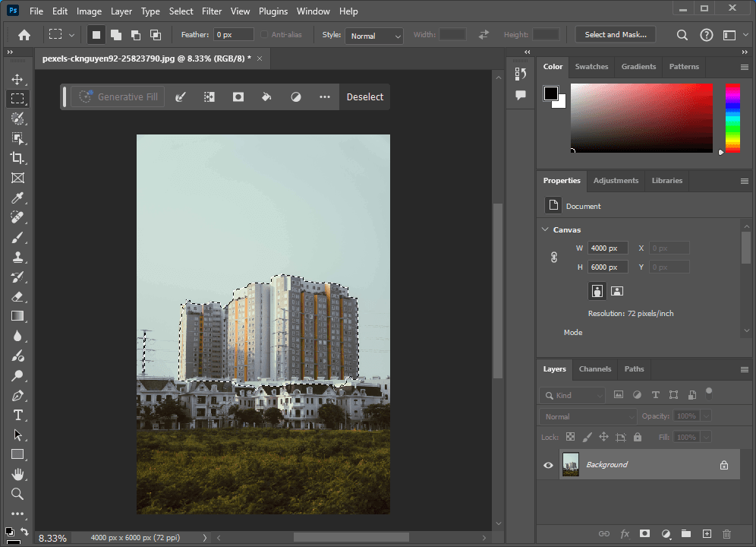756x547 pixels.
Task: Select the Horizontal Type tool
Action: pyautogui.click(x=17, y=415)
